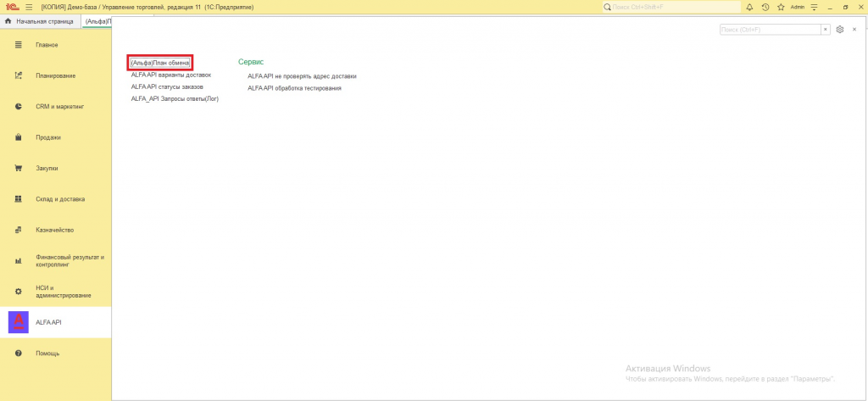Clear the panel search field with x
This screenshot has width=868, height=401.
(826, 30)
